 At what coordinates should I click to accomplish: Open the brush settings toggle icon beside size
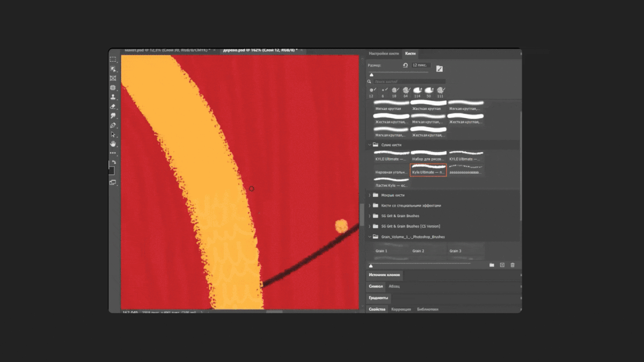[x=440, y=69]
